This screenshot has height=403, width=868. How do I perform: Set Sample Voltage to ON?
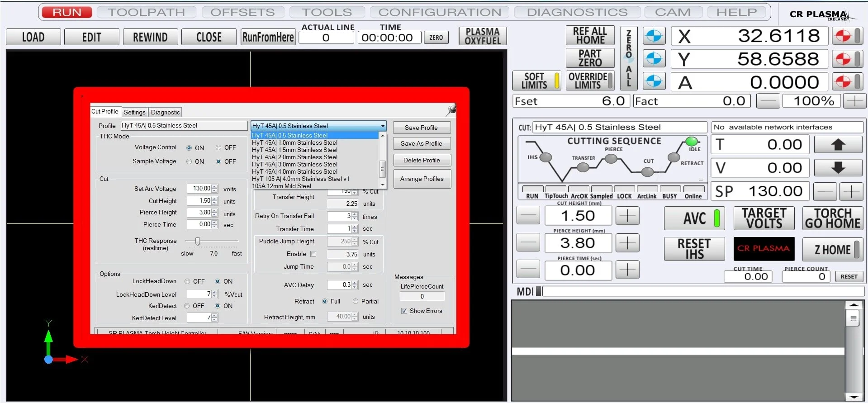(x=189, y=161)
